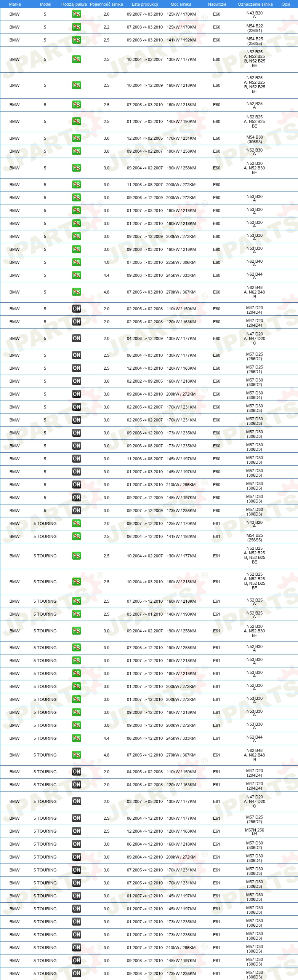Click the diesel ON icon in the E60 M57 D30 (306D4) row
This screenshot has width=298, height=980.
pos(76,394)
